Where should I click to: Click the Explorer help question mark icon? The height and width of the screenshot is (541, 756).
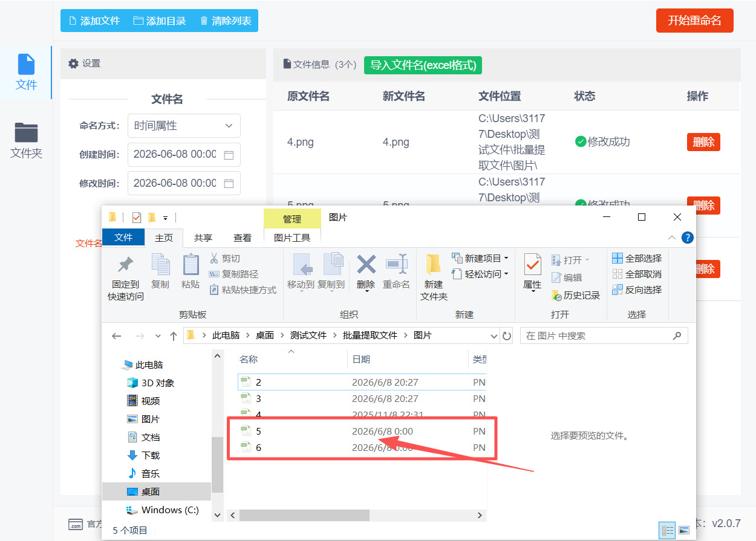[x=687, y=238]
